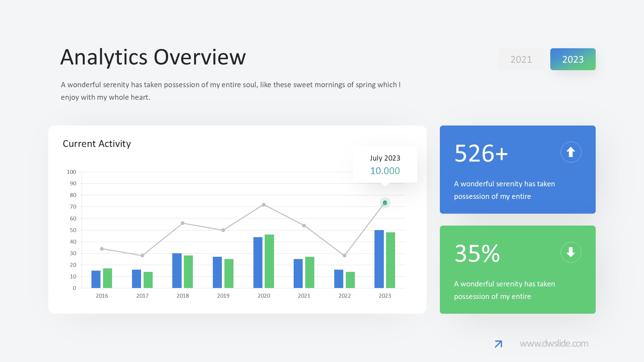644x362 pixels.
Task: Click the 35% green statistics card
Action: click(517, 270)
